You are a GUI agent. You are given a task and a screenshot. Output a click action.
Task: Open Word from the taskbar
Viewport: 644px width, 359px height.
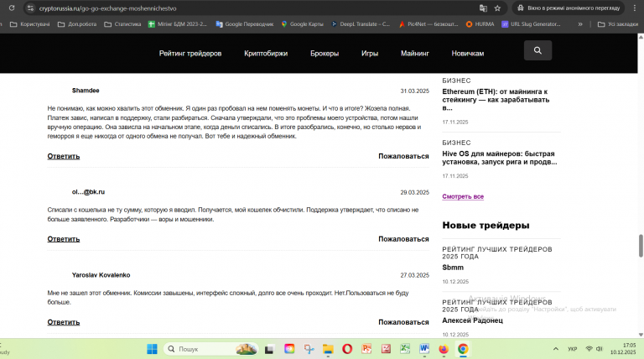424,349
